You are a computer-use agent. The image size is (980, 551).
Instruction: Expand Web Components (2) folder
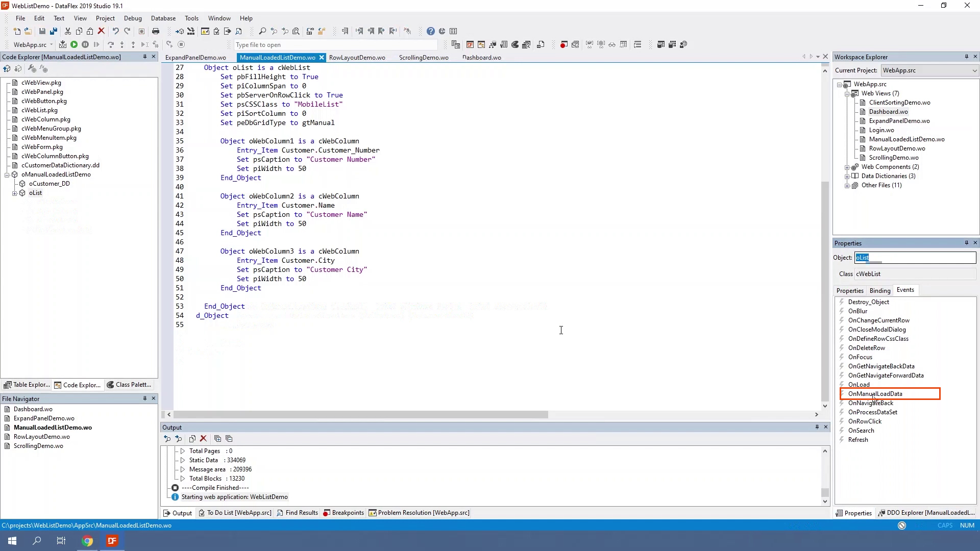(847, 167)
